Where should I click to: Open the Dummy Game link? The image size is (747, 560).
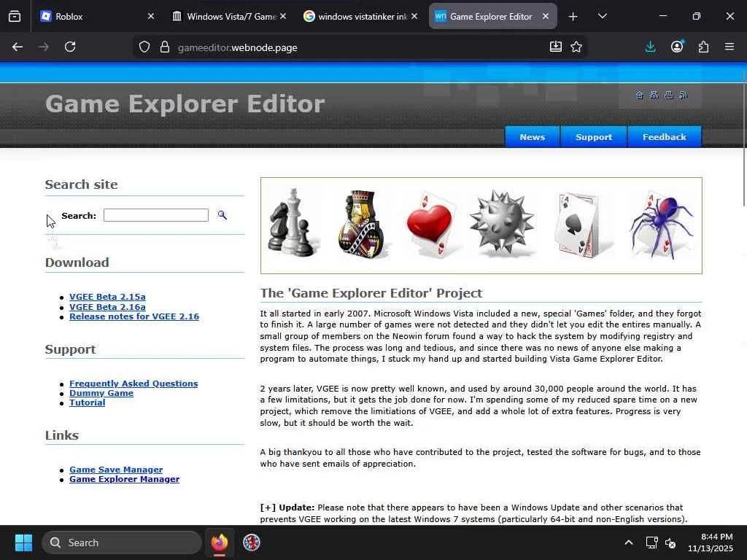101,393
